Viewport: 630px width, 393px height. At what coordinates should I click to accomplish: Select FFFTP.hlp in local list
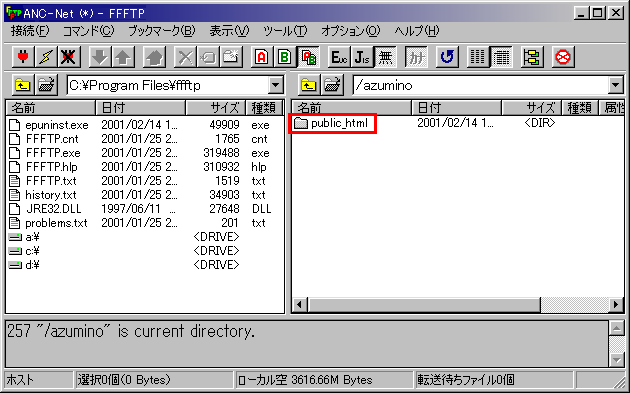[x=43, y=167]
